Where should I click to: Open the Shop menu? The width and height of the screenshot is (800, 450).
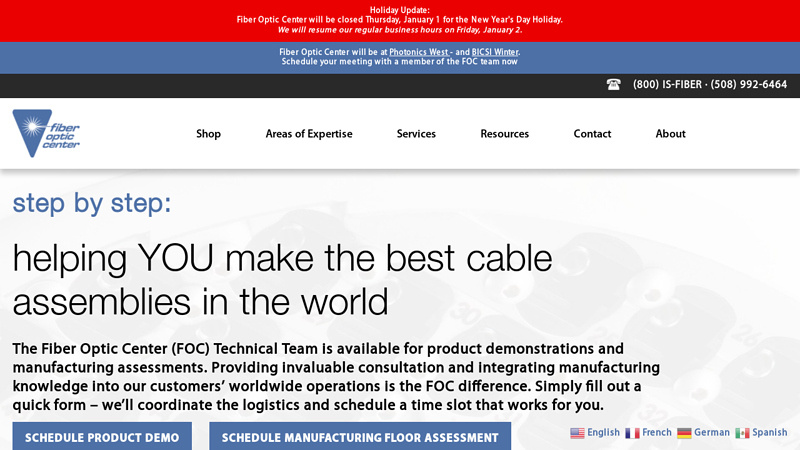pos(208,134)
